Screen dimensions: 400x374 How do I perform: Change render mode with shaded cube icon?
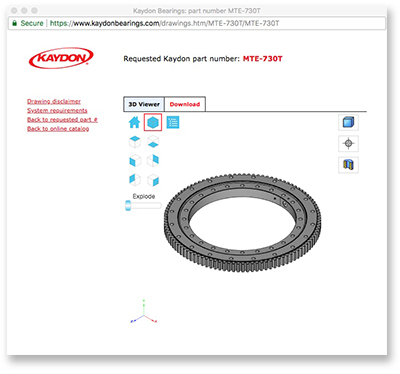pos(348,122)
